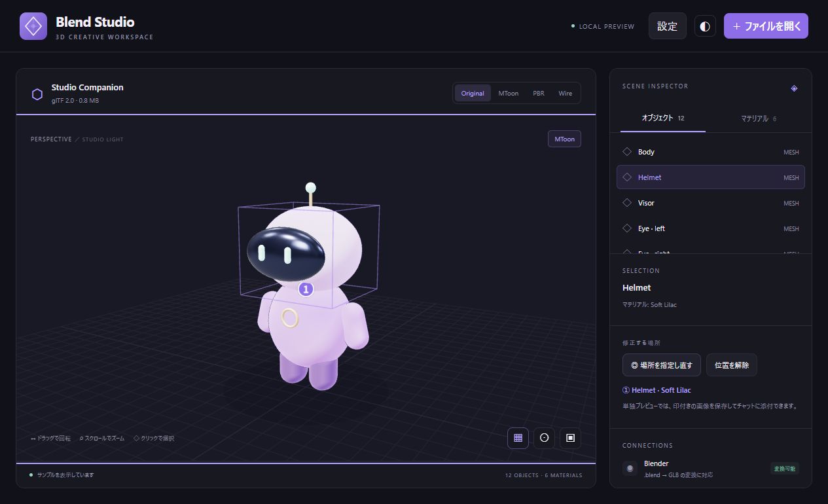Switch to Wire render mode
Screen dimensions: 828x504
click(x=566, y=93)
